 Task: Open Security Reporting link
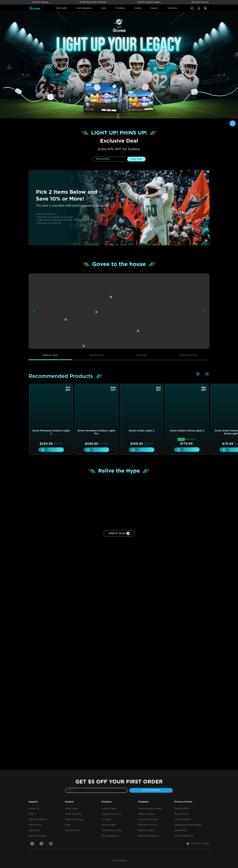(x=184, y=836)
